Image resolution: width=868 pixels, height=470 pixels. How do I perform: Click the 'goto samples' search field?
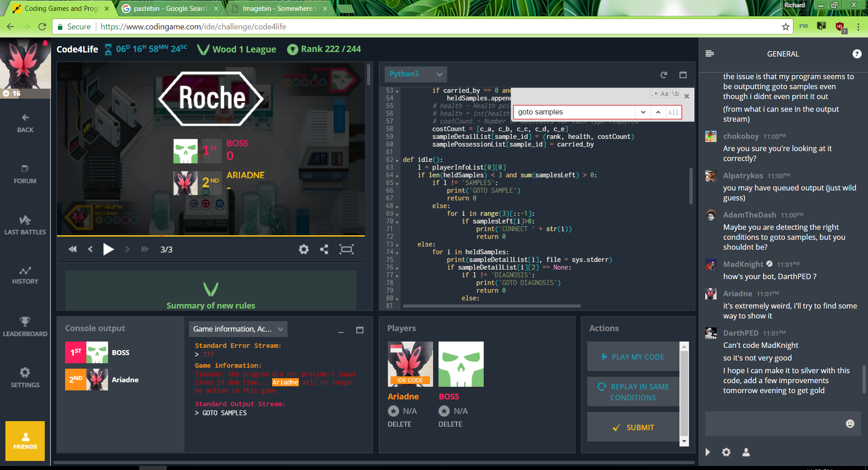coord(575,112)
